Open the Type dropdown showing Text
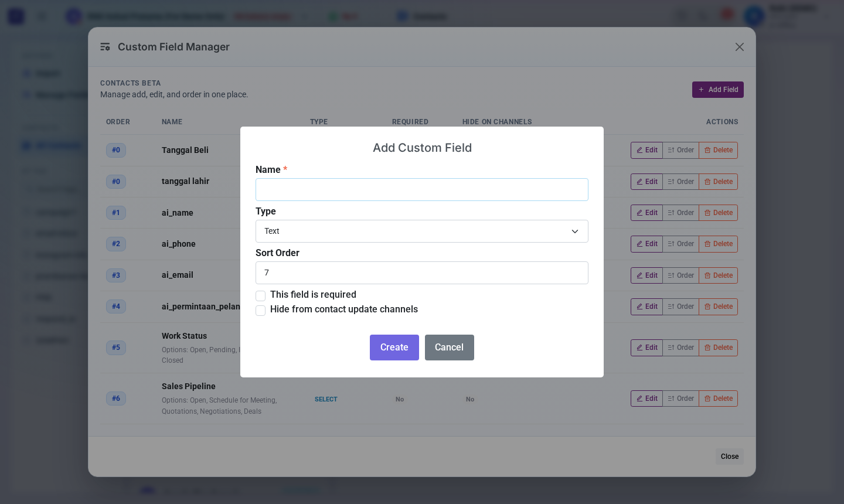Screen dimensions: 844x504 click(x=422, y=231)
